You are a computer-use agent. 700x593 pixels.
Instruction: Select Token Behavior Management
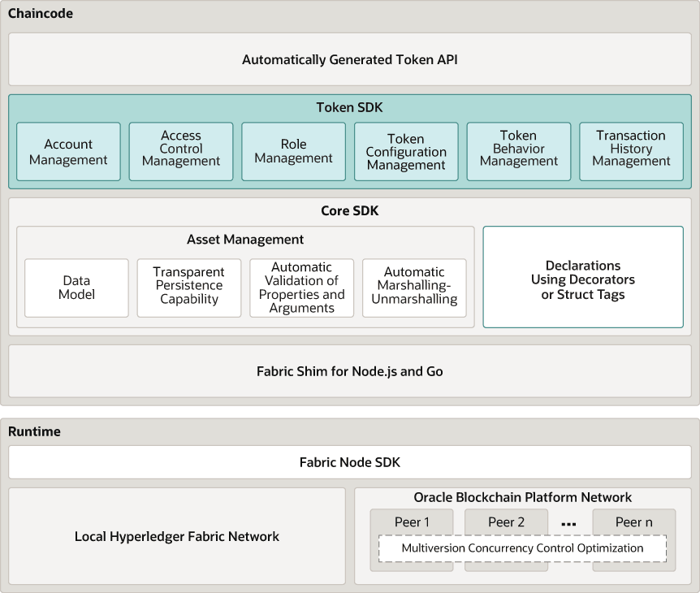(518, 151)
